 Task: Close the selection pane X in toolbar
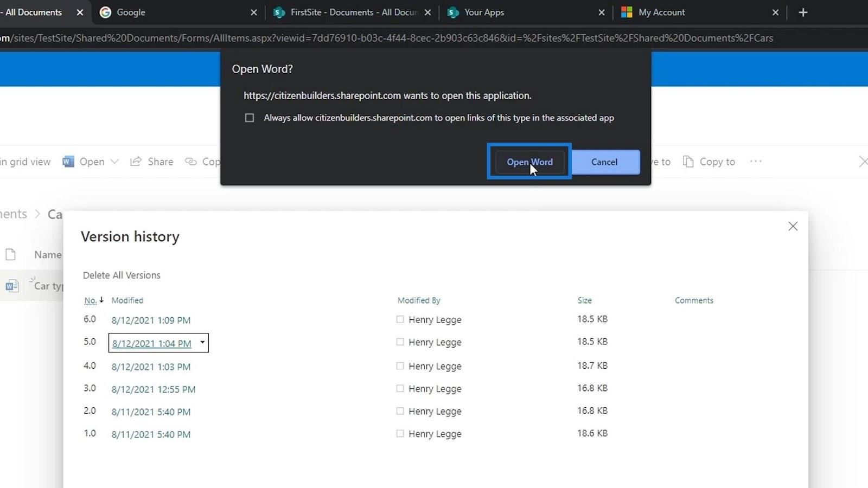tap(863, 162)
